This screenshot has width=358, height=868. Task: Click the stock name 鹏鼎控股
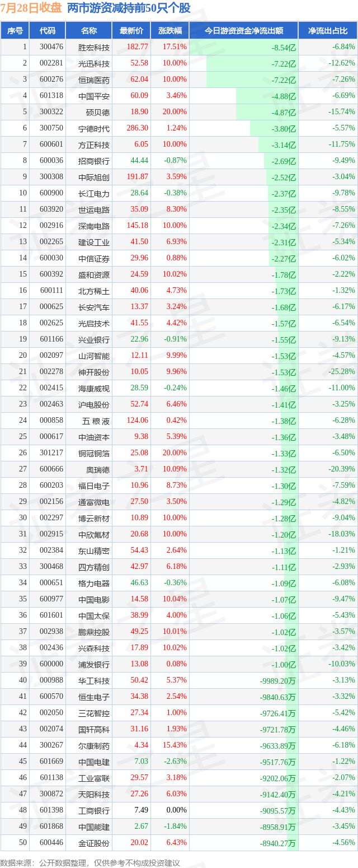tap(94, 632)
